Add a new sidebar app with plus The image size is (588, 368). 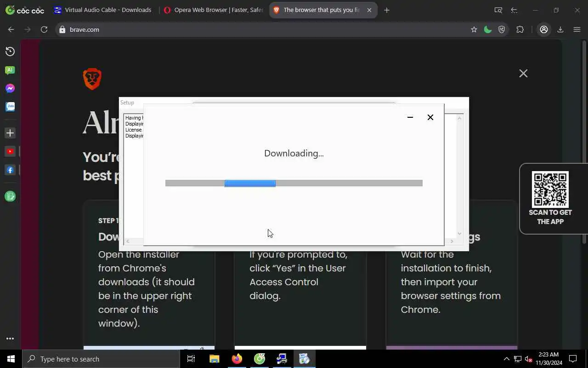tap(10, 133)
